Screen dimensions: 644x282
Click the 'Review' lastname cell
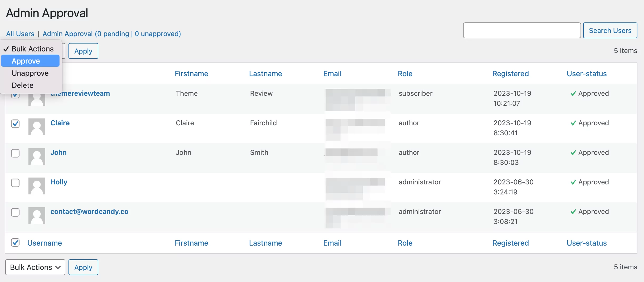261,93
